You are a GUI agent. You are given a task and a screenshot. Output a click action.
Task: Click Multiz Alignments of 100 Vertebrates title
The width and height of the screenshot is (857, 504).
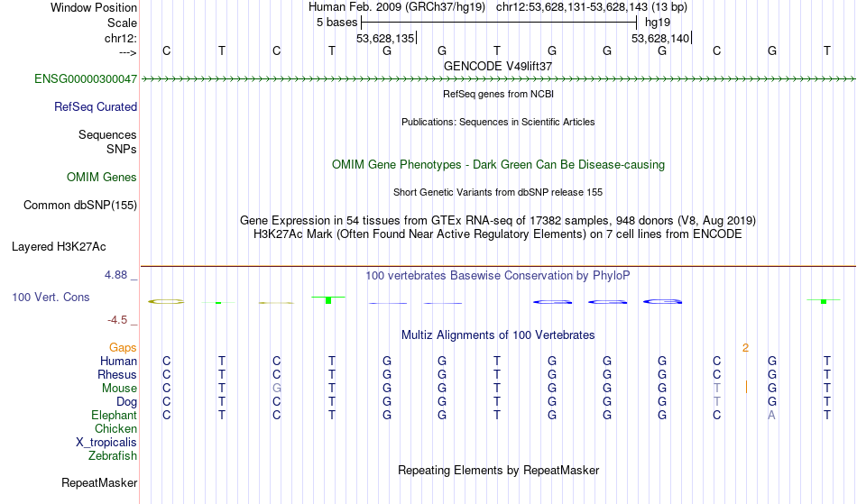point(498,335)
